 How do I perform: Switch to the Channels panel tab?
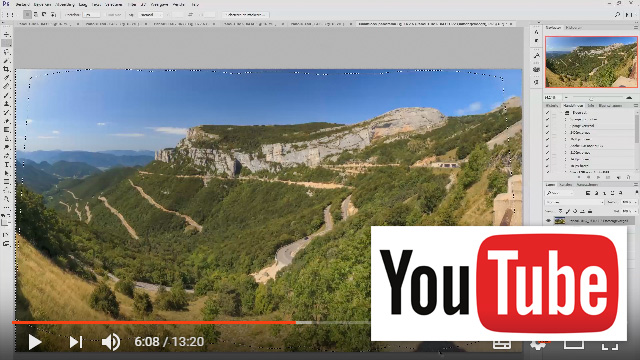coord(565,184)
